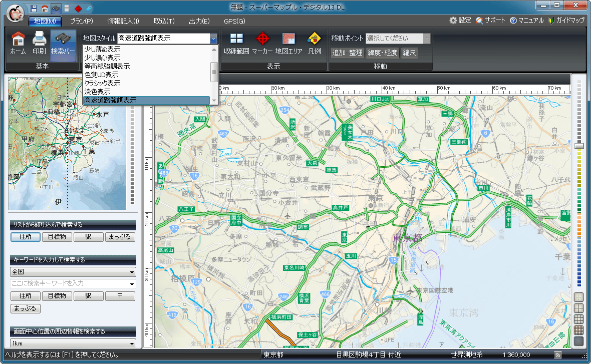591x364 pixels.
Task: Search keyword by 〒 postal code
Action: 120,296
